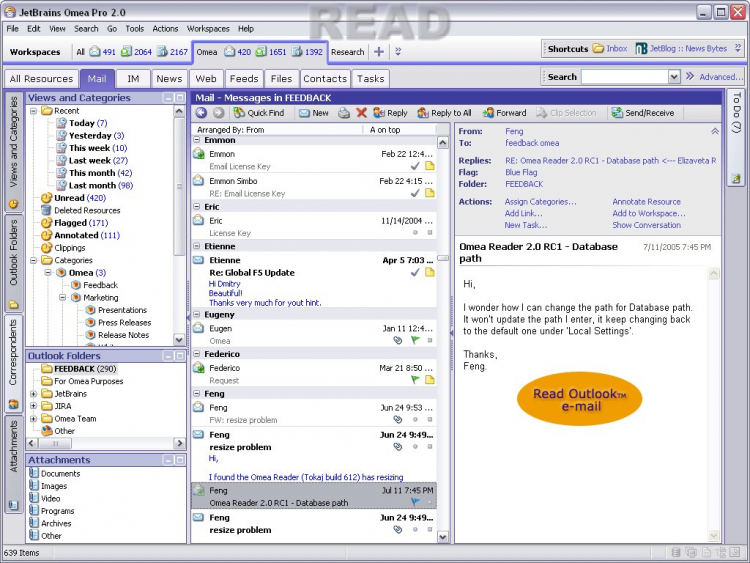Open the Workspaces menu
Screen dimensions: 750x563
coord(208,29)
